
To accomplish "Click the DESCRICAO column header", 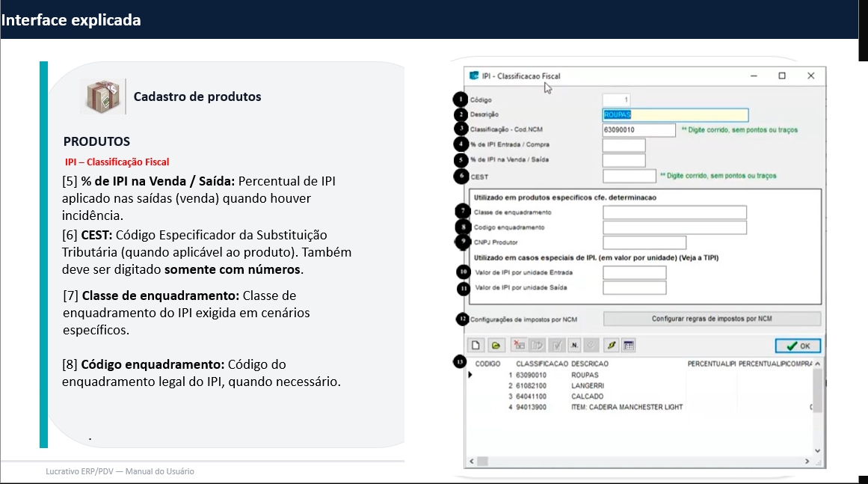I will tap(589, 364).
